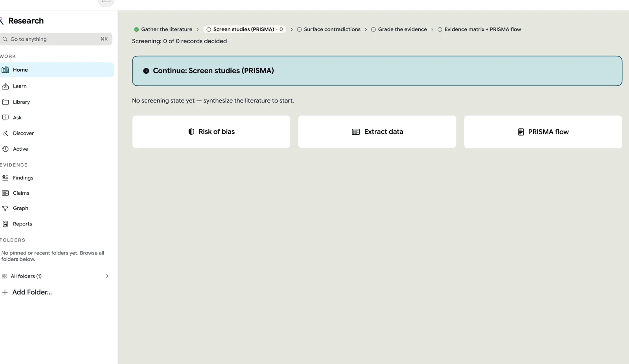The height and width of the screenshot is (364, 629).
Task: Click the Extract data table icon
Action: click(356, 132)
